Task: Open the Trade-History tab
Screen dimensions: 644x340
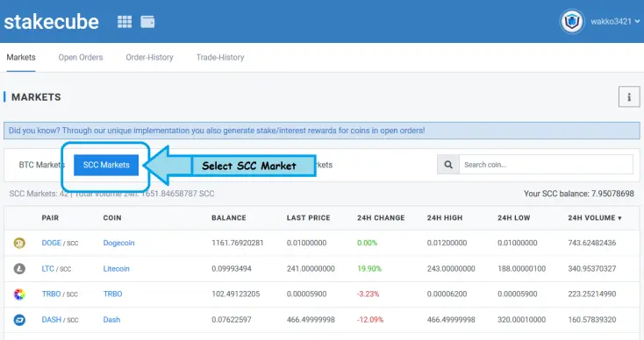Action: [x=220, y=58]
